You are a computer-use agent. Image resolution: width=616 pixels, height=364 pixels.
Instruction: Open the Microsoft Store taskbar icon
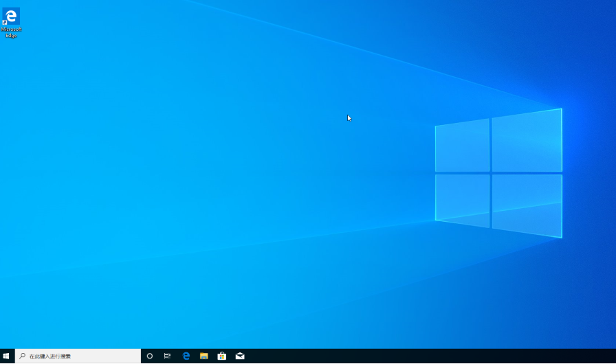click(x=221, y=356)
